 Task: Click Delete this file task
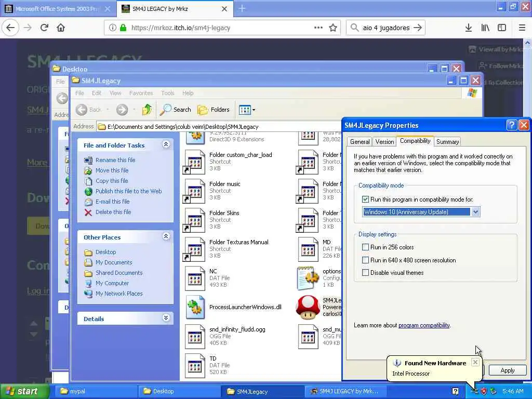coord(113,212)
